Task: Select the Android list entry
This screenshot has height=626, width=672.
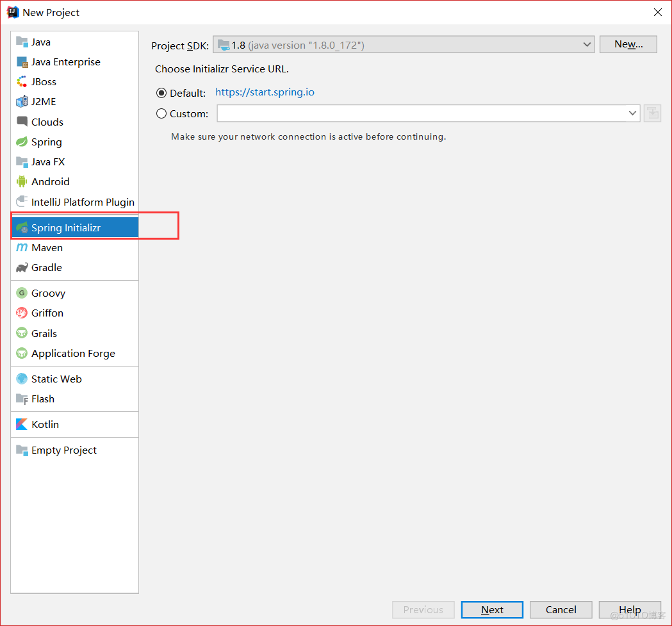Action: [x=74, y=182]
